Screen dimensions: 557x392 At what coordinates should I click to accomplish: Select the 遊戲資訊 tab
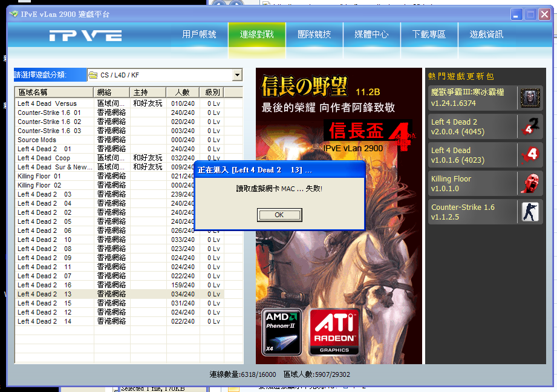coord(486,35)
